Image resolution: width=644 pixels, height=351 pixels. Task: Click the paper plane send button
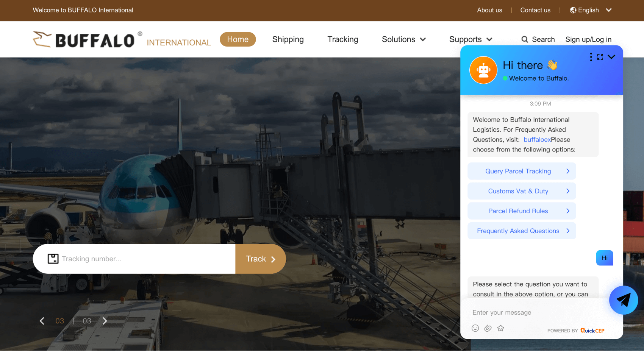click(623, 300)
